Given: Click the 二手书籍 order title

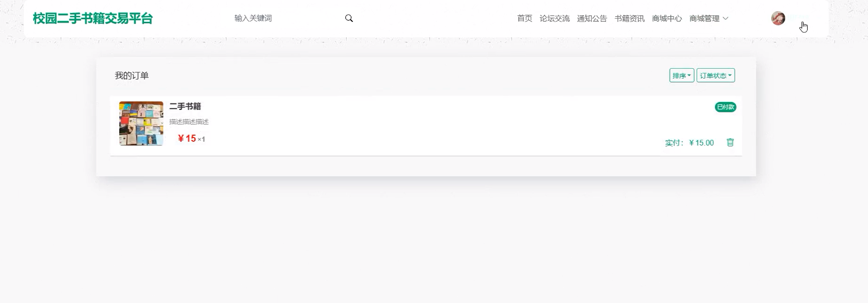Looking at the screenshot, I should pos(185,106).
